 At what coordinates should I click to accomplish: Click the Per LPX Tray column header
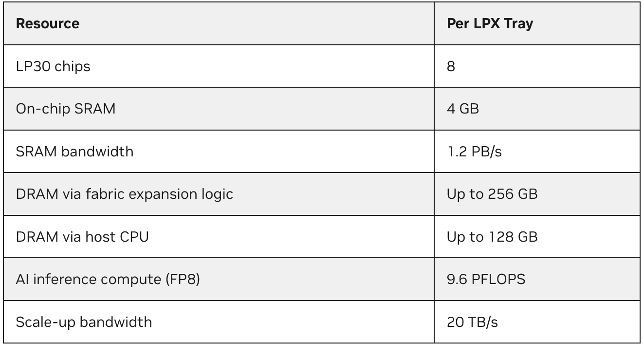click(x=490, y=23)
